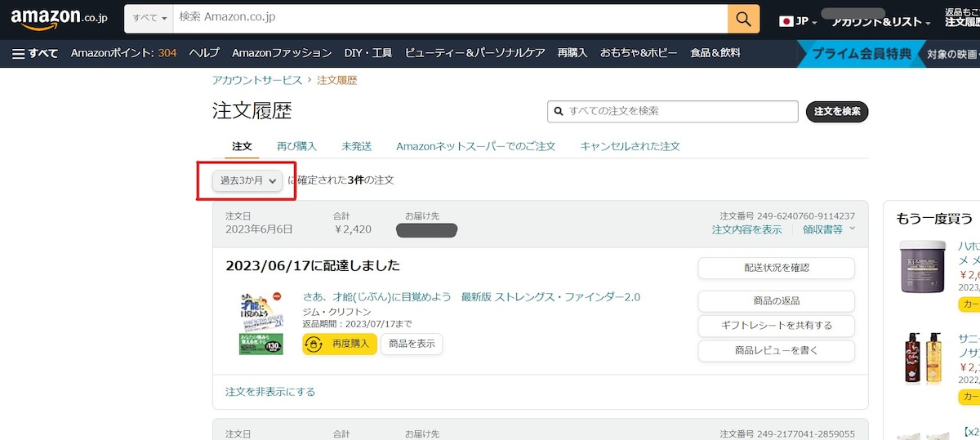This screenshot has width=980, height=440.
Task: Click the すべての注文を検索 field
Action: [672, 111]
